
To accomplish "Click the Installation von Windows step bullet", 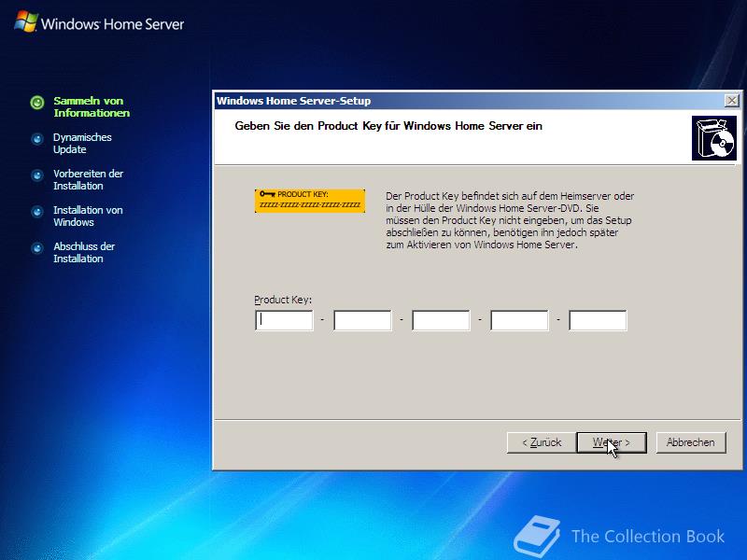I will [x=37, y=212].
